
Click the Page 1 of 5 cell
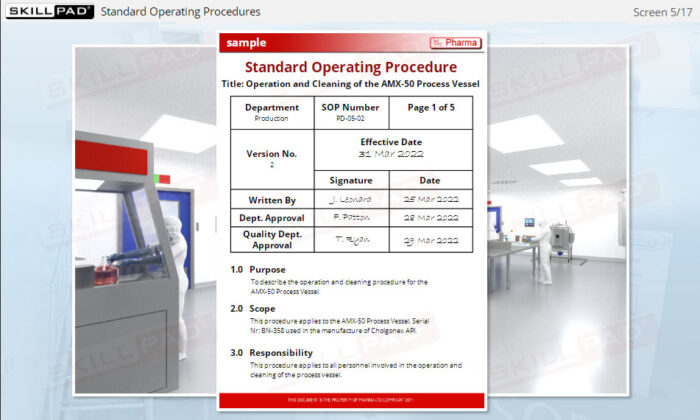[431, 113]
